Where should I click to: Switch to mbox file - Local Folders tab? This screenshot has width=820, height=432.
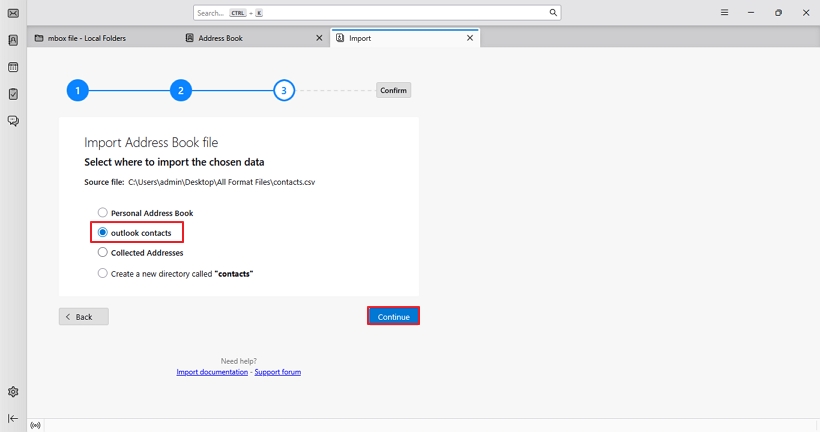click(x=102, y=38)
